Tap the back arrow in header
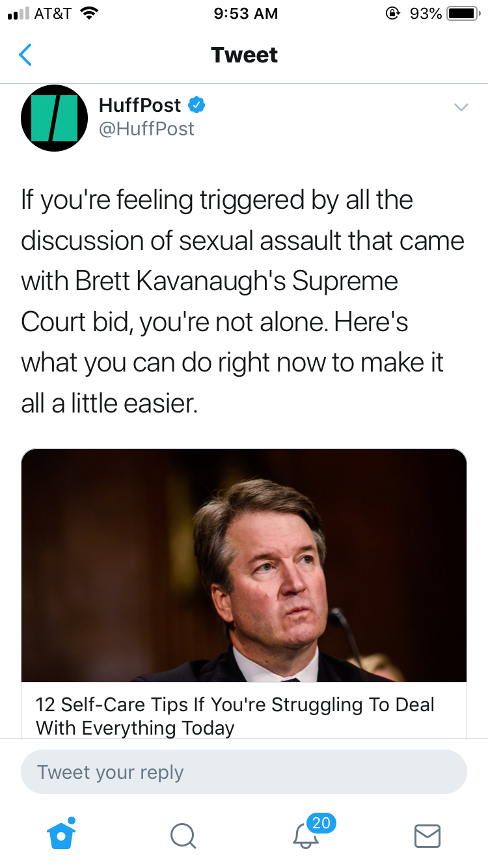The height and width of the screenshot is (868, 488). (25, 55)
